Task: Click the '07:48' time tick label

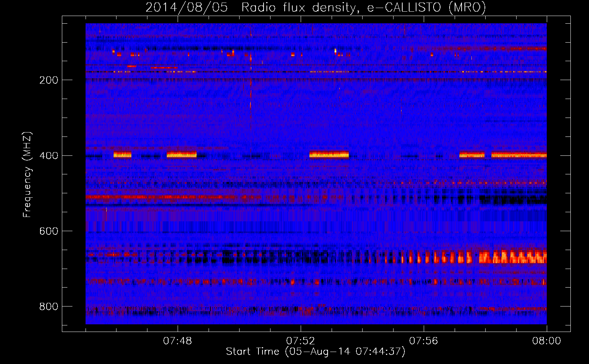Action: (178, 341)
